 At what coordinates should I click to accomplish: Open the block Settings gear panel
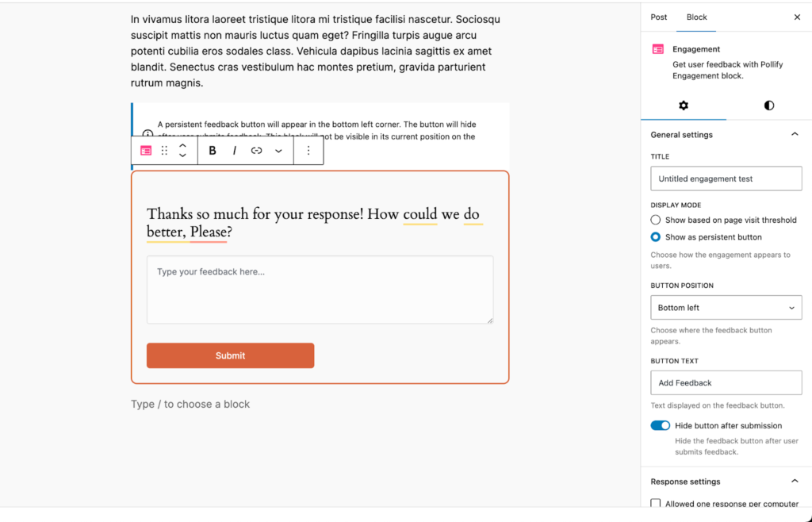(x=683, y=105)
